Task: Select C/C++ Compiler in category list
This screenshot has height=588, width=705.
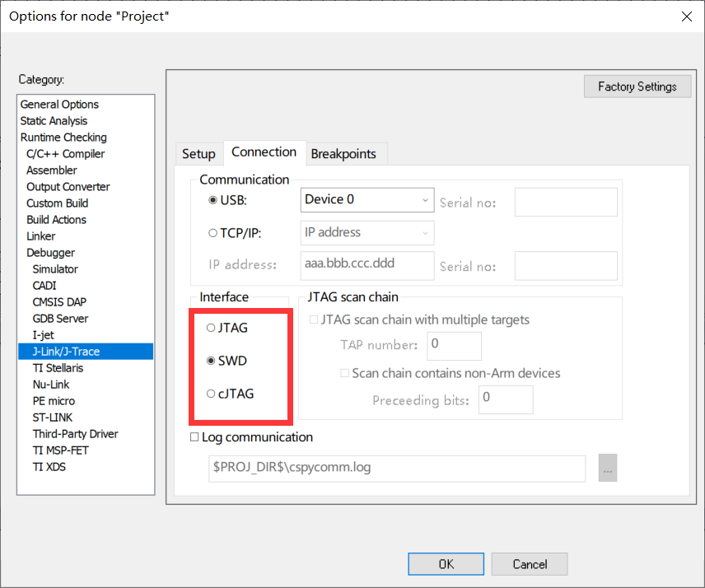Action: click(x=65, y=154)
